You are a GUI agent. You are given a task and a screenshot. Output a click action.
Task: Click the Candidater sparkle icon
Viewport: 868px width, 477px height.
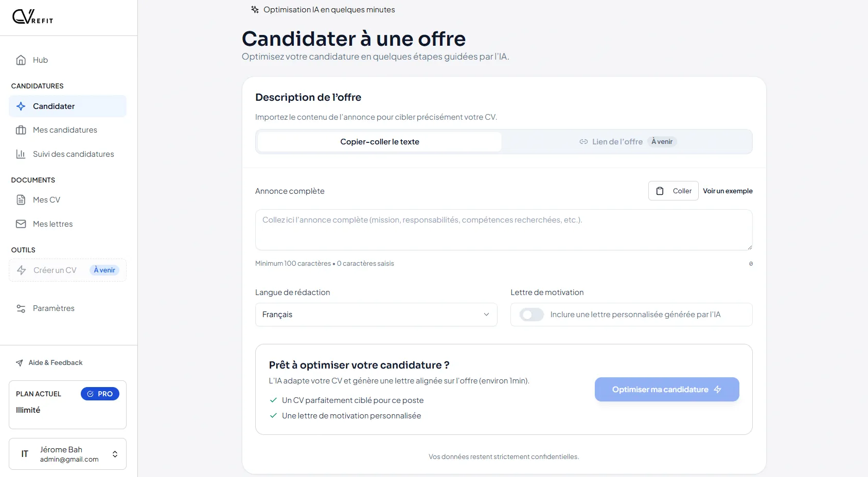(21, 106)
